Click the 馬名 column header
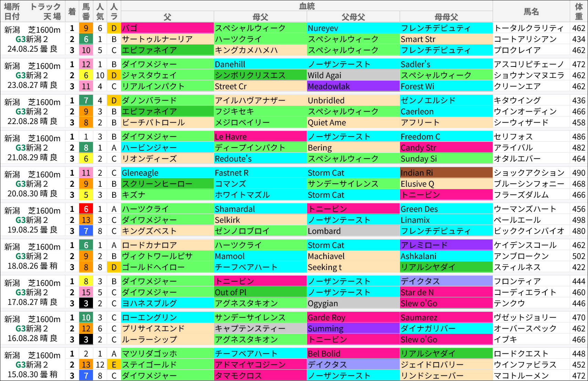The width and height of the screenshot is (588, 381). click(531, 11)
